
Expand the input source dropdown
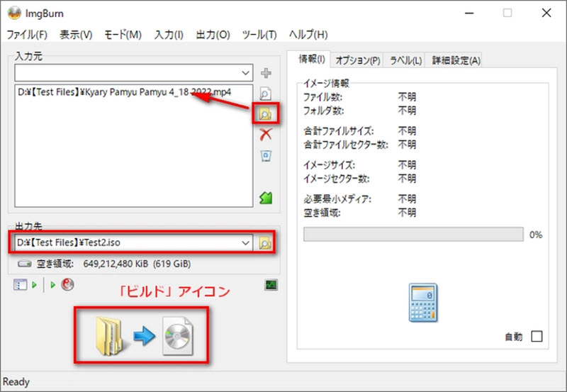[245, 72]
